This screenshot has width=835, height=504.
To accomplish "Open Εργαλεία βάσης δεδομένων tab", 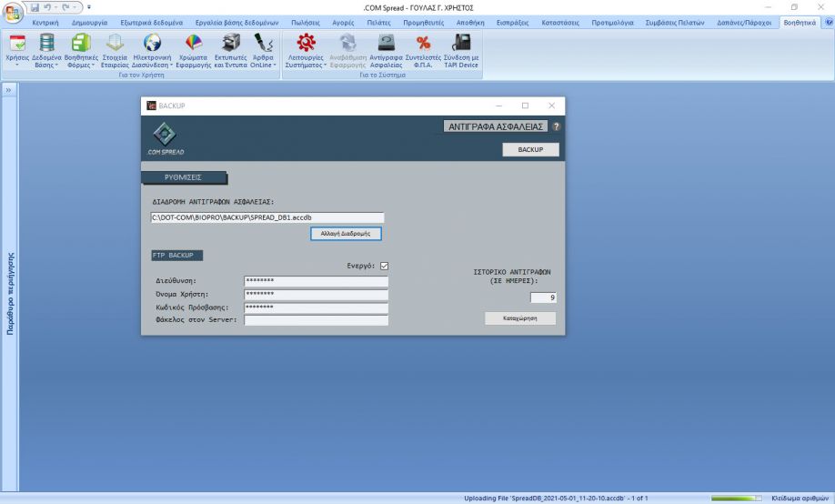I will [237, 23].
